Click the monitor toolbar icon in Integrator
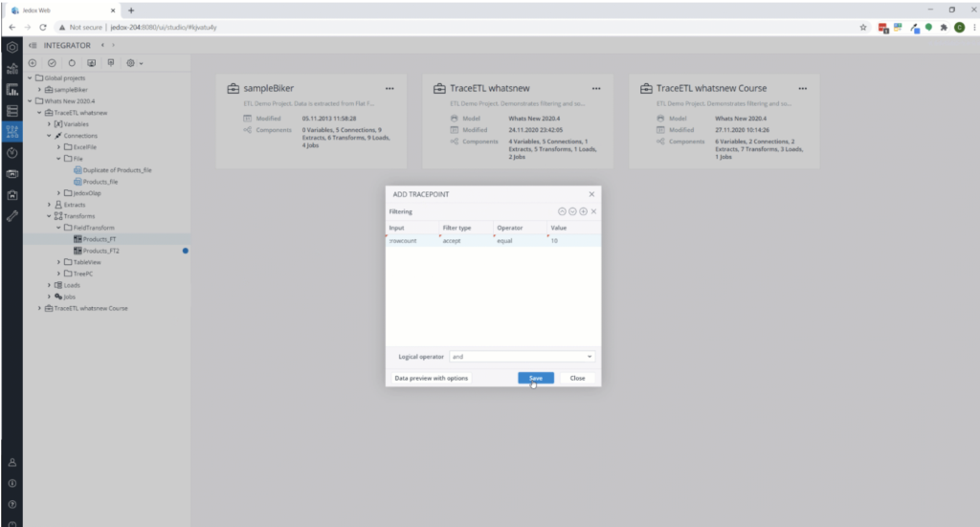This screenshot has height=527, width=980. 91,63
